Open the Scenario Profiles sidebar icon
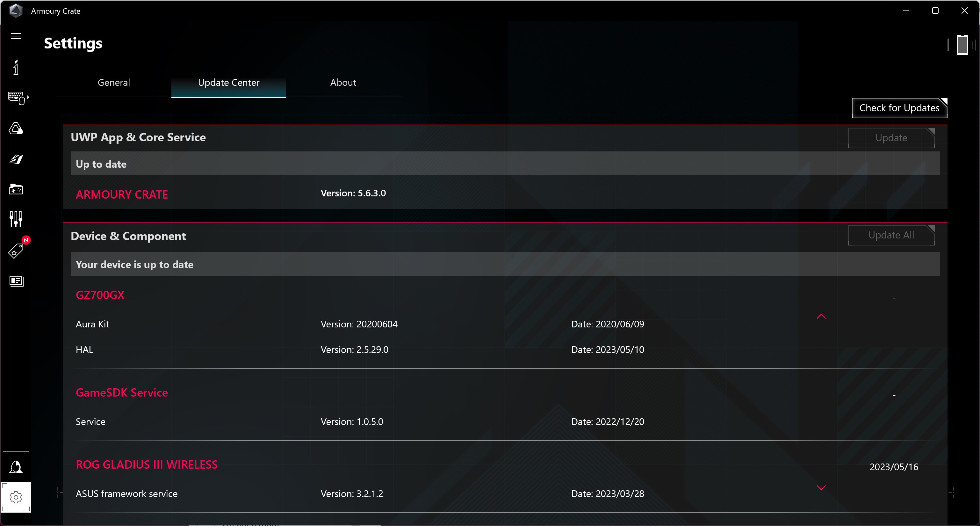 tap(16, 159)
